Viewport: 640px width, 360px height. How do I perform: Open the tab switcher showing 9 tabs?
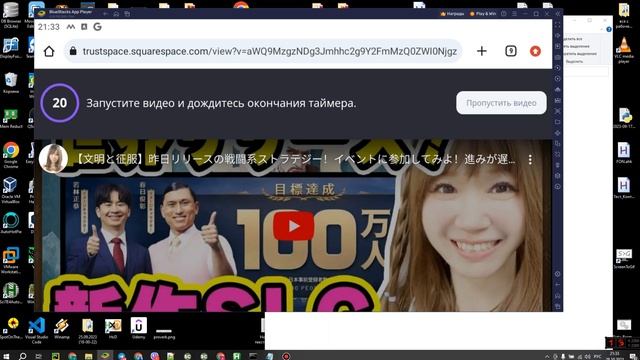pos(511,51)
